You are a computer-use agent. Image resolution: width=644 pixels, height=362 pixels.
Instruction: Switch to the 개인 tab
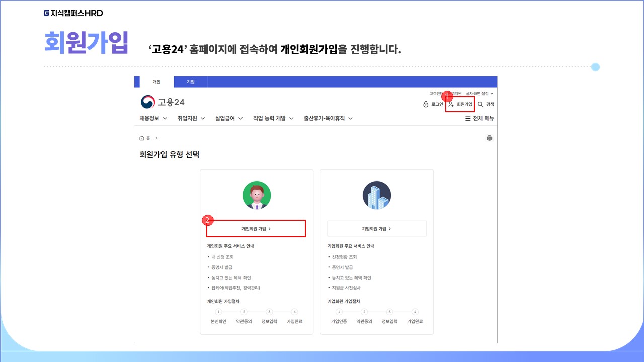tap(156, 82)
